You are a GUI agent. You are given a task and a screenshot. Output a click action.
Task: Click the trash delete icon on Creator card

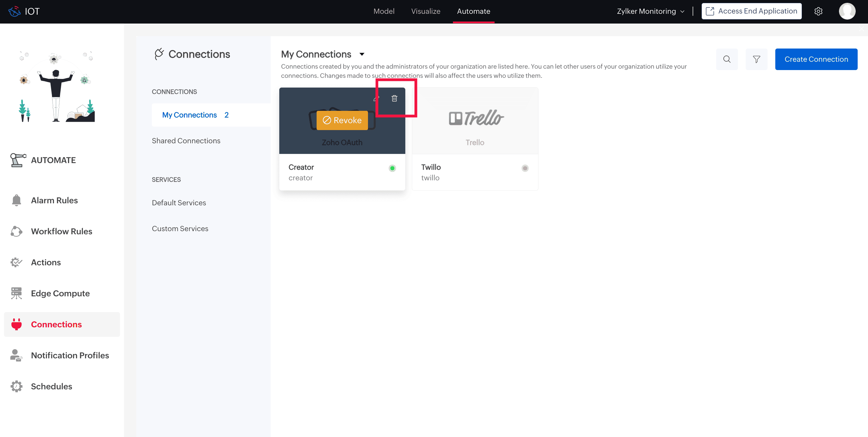coord(394,98)
